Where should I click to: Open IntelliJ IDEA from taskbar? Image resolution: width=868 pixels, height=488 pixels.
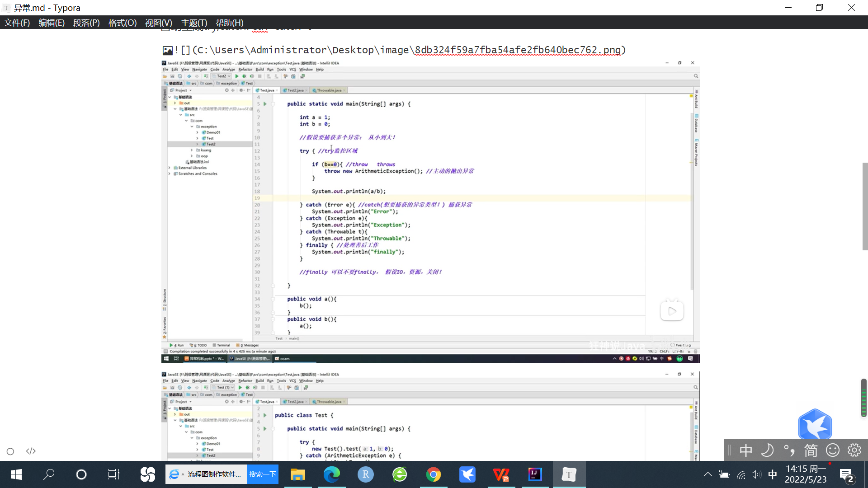[x=535, y=474]
